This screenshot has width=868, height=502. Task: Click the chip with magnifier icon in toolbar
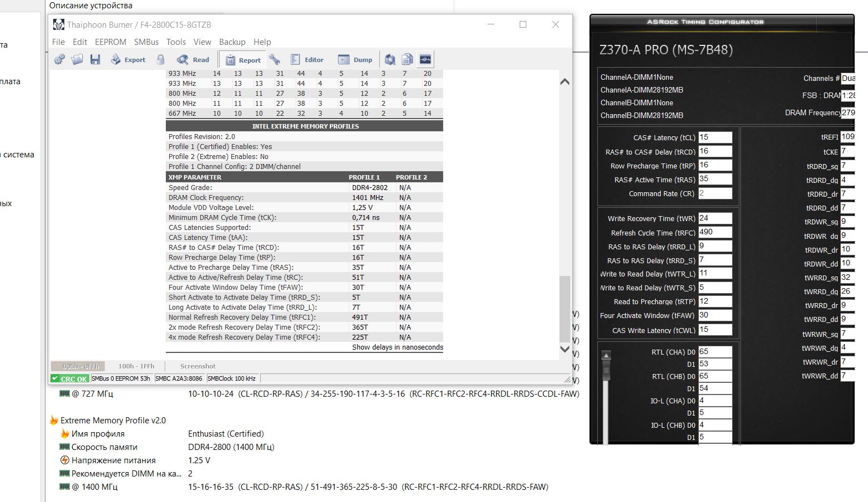click(x=390, y=59)
